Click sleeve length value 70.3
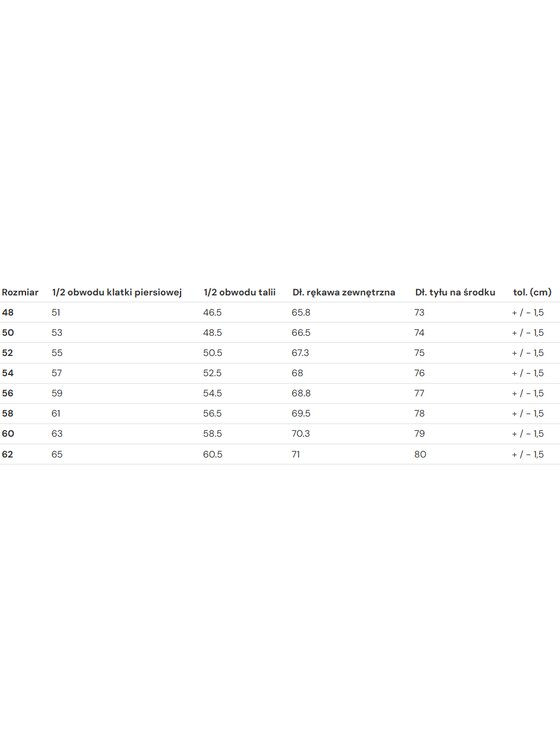560x746 pixels. [x=301, y=433]
